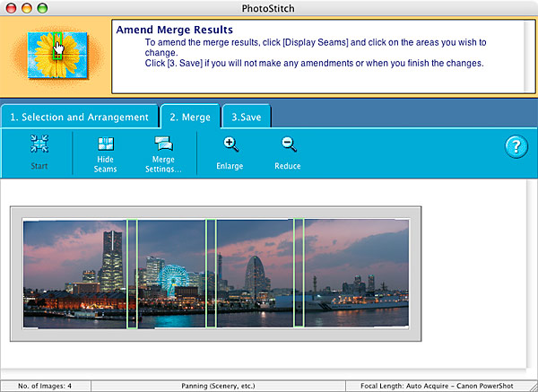Click the sunflower guide illustration
The height and width of the screenshot is (392, 538).
click(57, 55)
